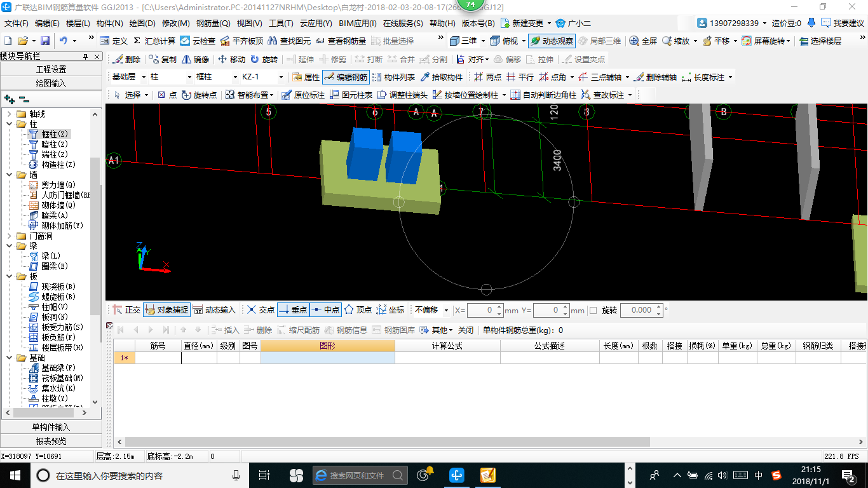The height and width of the screenshot is (488, 868).
Task: Click the Windows Start button
Action: 14,475
